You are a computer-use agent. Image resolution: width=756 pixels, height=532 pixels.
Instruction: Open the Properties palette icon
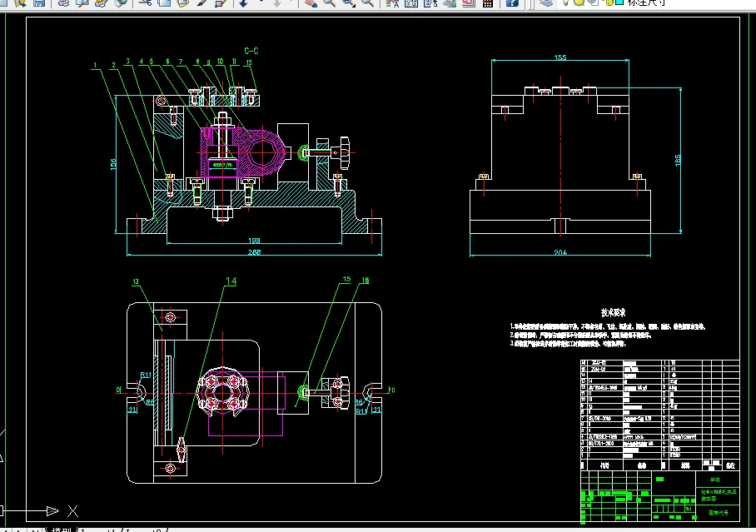pos(392,2)
